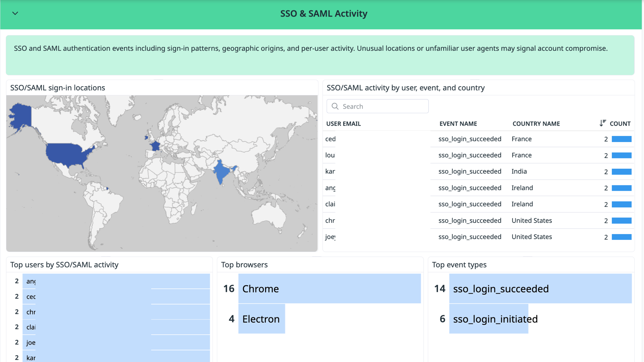The height and width of the screenshot is (362, 644).
Task: Select Chrome bar in Top browsers
Action: (330, 289)
